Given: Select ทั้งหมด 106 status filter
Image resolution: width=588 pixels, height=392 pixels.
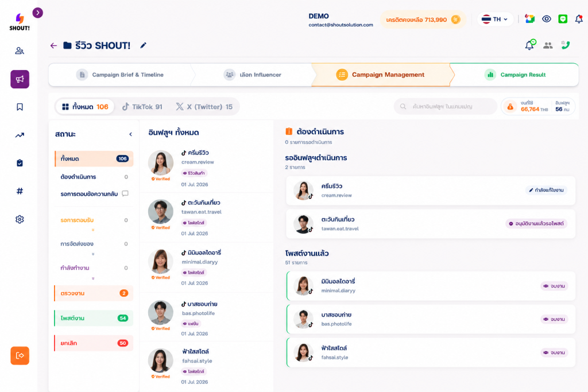Looking at the screenshot, I should (94, 158).
